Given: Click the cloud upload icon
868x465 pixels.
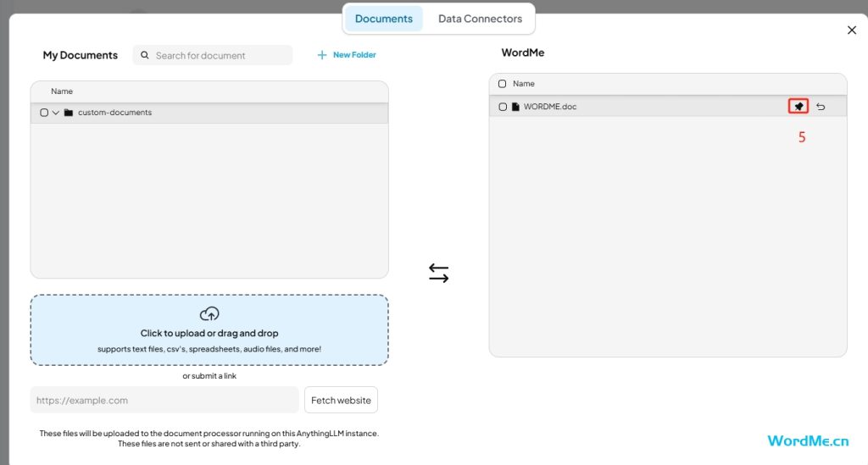Looking at the screenshot, I should (x=209, y=314).
